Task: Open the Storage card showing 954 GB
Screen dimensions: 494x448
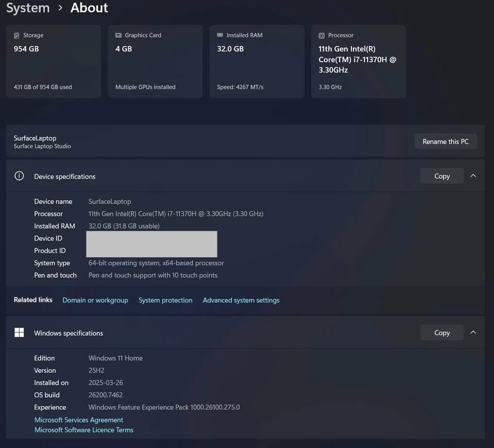Action: tap(54, 61)
